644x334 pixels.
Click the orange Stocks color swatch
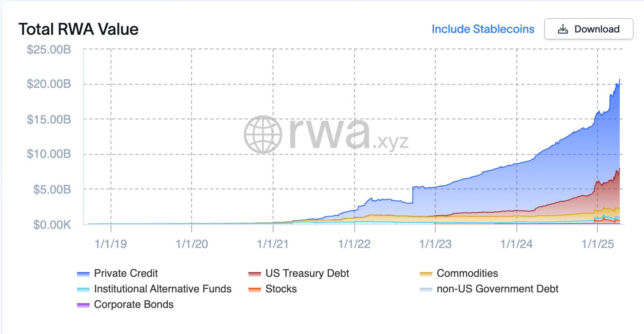click(255, 290)
